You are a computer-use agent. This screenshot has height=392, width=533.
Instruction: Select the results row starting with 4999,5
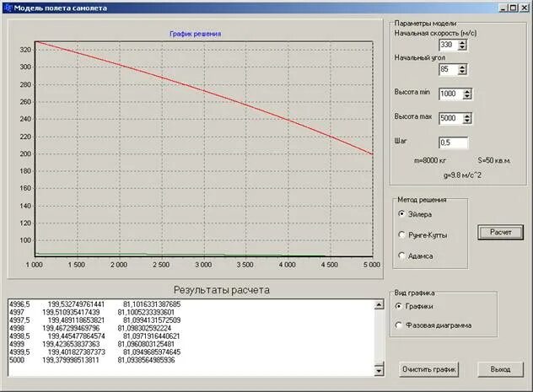click(95, 352)
